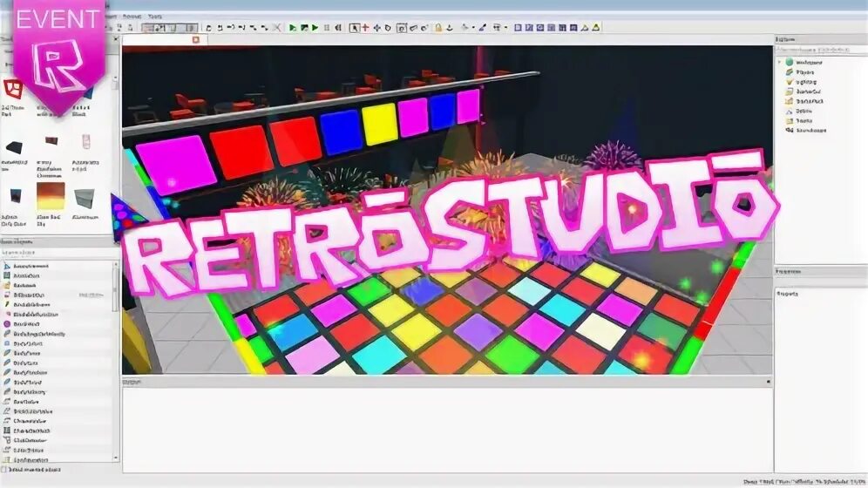Click the Material tool icon
Screen dimensions: 868x488
tap(465, 27)
